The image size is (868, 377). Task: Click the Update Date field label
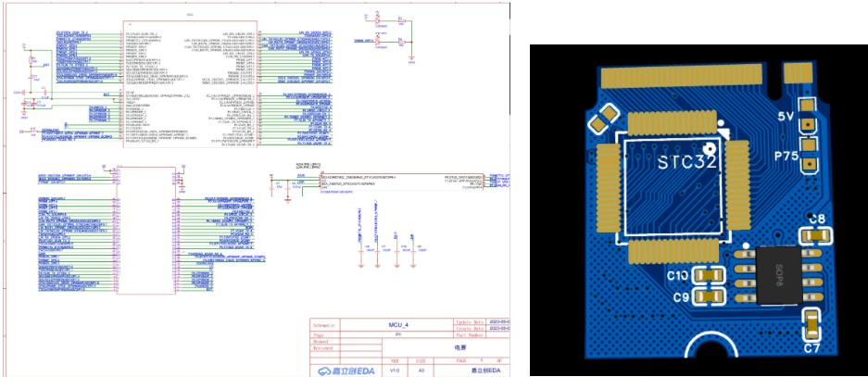(x=469, y=321)
